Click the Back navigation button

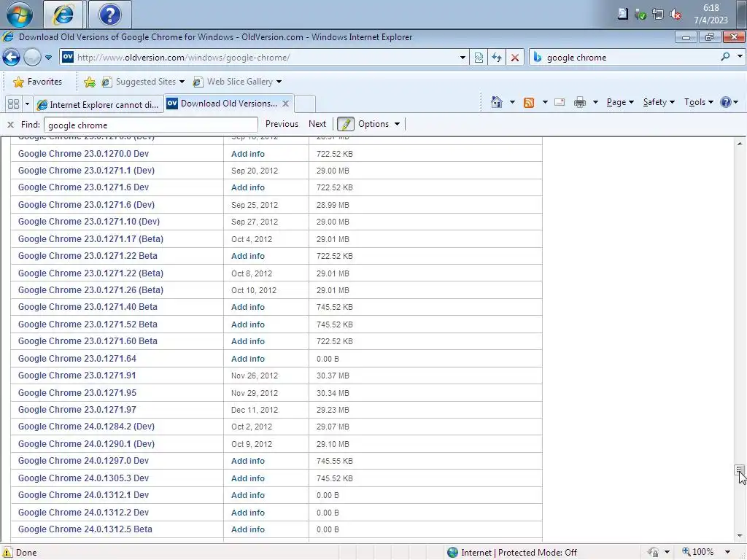click(11, 58)
